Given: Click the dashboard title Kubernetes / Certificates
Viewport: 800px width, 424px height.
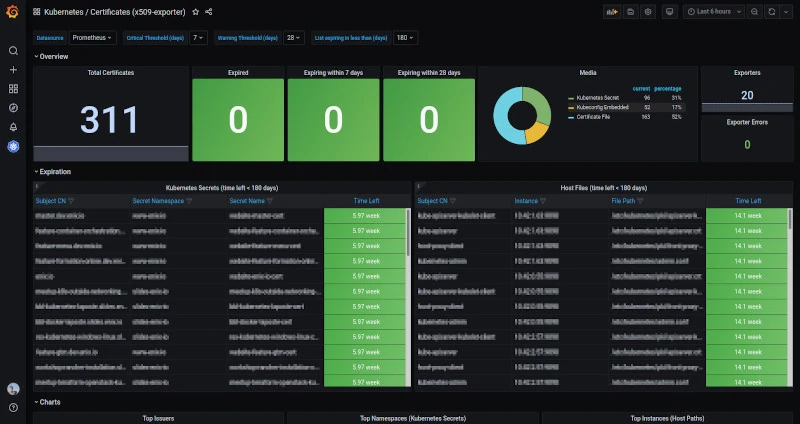Looking at the screenshot, I should [x=115, y=12].
